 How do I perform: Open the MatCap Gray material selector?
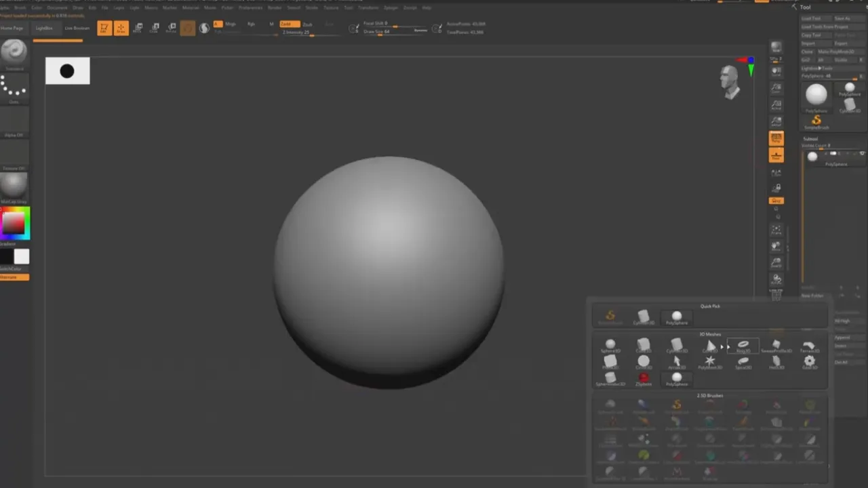(14, 188)
